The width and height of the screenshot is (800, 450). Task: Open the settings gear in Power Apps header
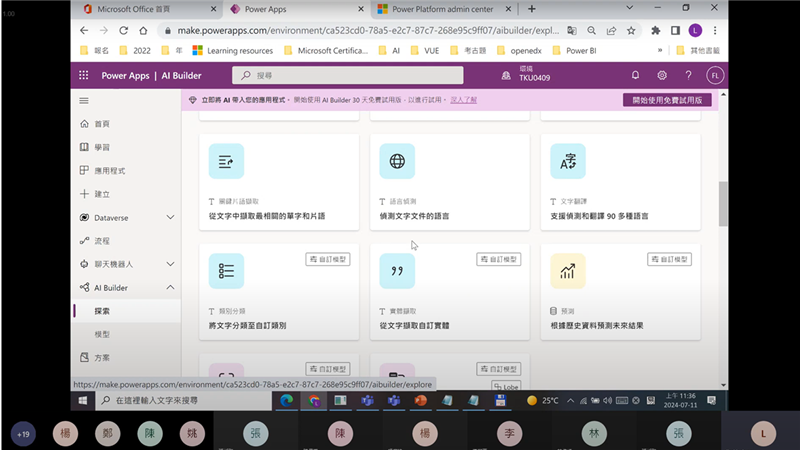[662, 75]
